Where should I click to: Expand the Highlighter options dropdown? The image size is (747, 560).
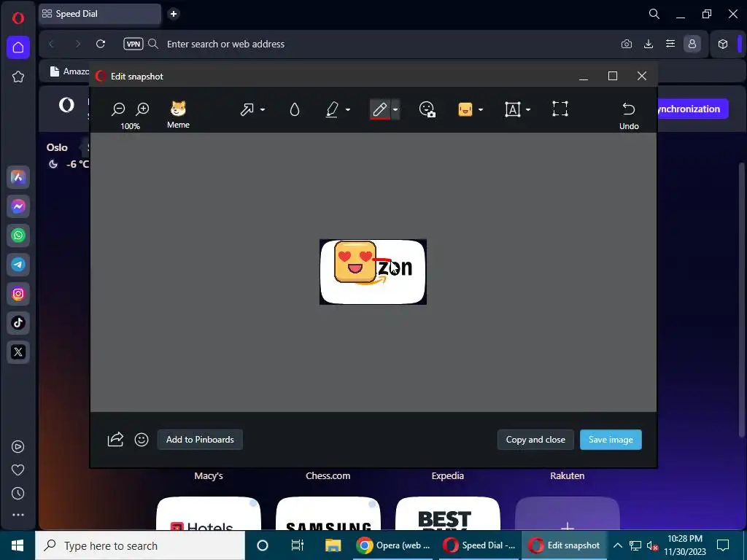[348, 109]
